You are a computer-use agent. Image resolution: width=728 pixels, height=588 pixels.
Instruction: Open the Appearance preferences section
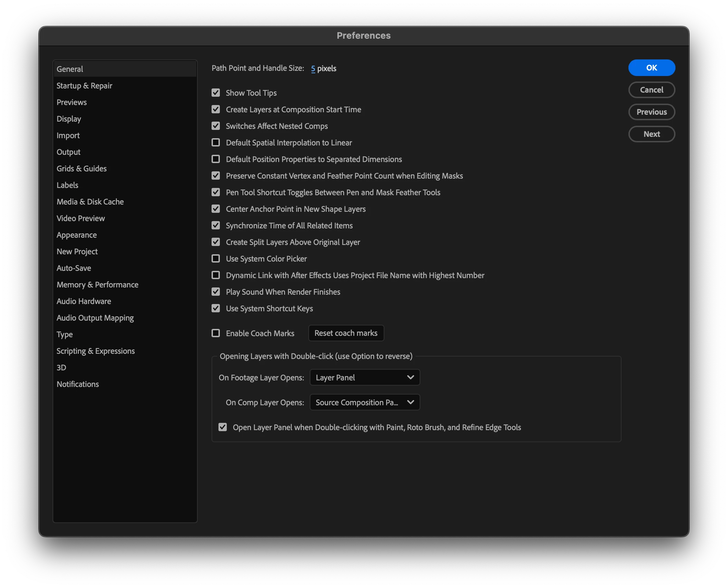click(77, 235)
